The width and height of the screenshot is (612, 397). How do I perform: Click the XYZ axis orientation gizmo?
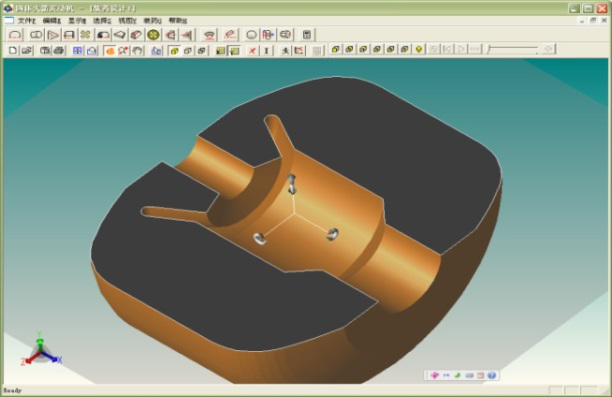tap(40, 349)
